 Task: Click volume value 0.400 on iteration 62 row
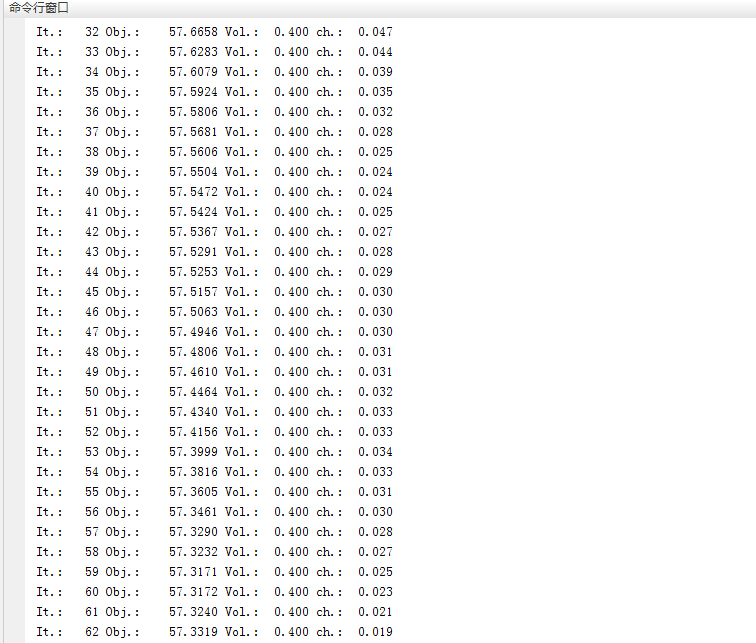[291, 632]
